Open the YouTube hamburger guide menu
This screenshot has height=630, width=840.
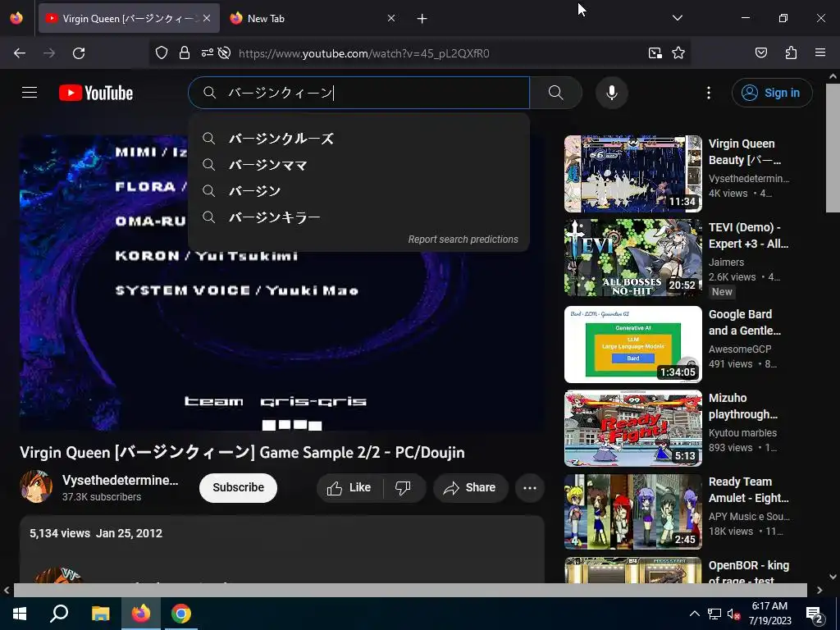(x=30, y=93)
